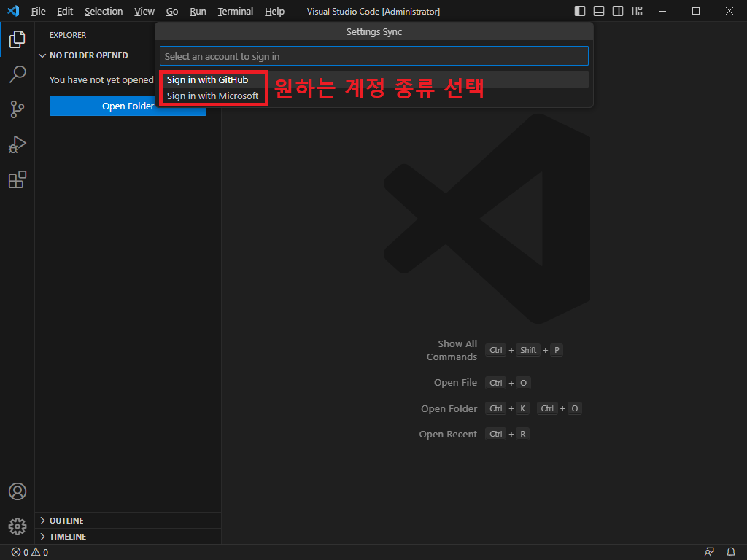Expand the Outline section
Screen dimensions: 747x560
tap(66, 521)
